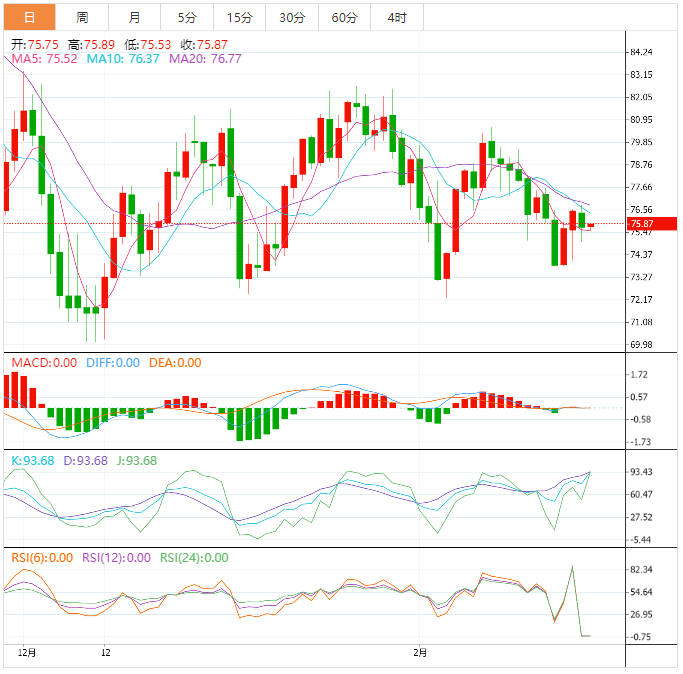Click the DEA:0.00 label
683x674 pixels.
(175, 363)
